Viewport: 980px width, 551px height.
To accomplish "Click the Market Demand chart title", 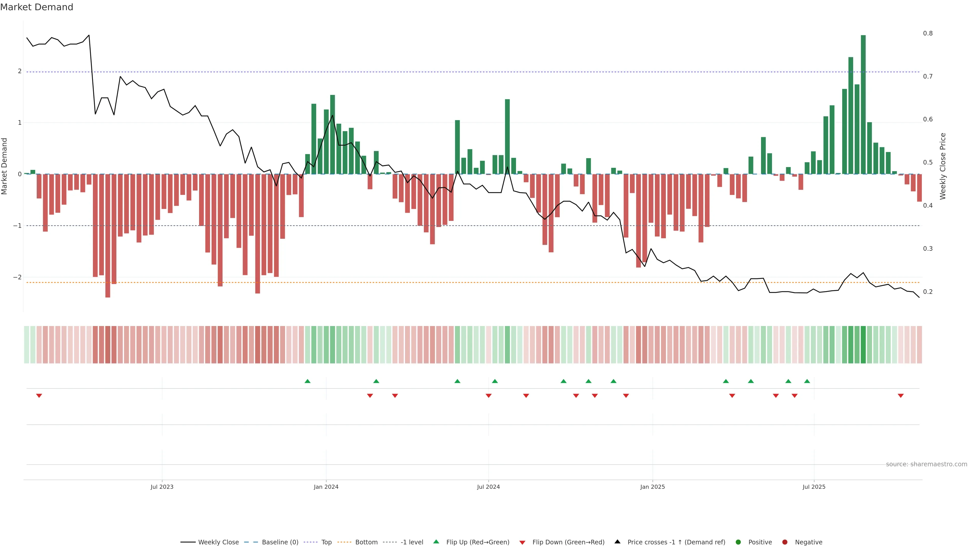I will click(36, 7).
